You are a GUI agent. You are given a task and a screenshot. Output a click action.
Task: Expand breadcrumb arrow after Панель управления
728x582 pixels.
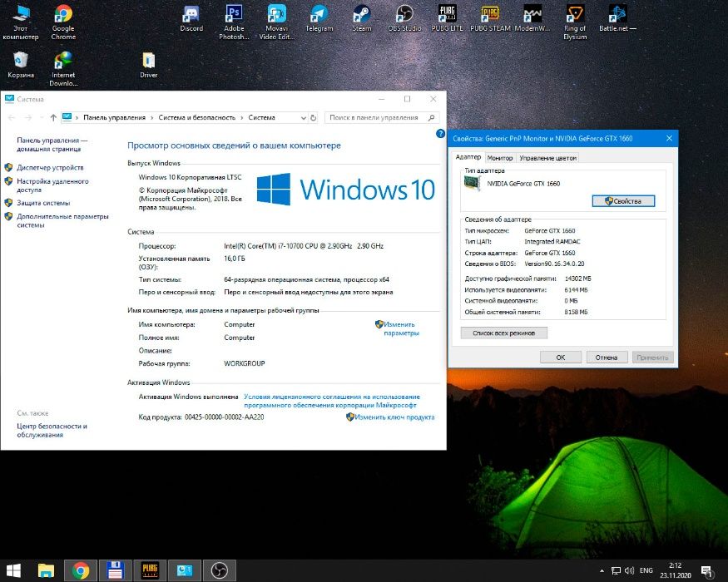151,118
